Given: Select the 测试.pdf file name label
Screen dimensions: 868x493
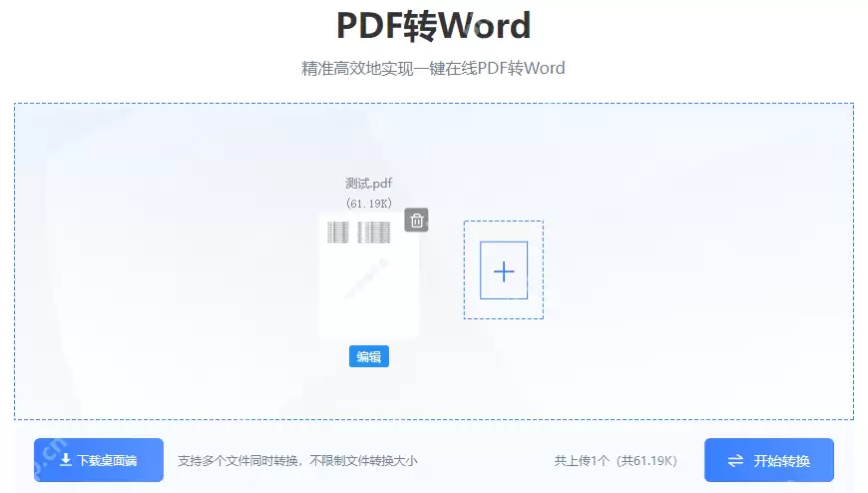Looking at the screenshot, I should 369,184.
